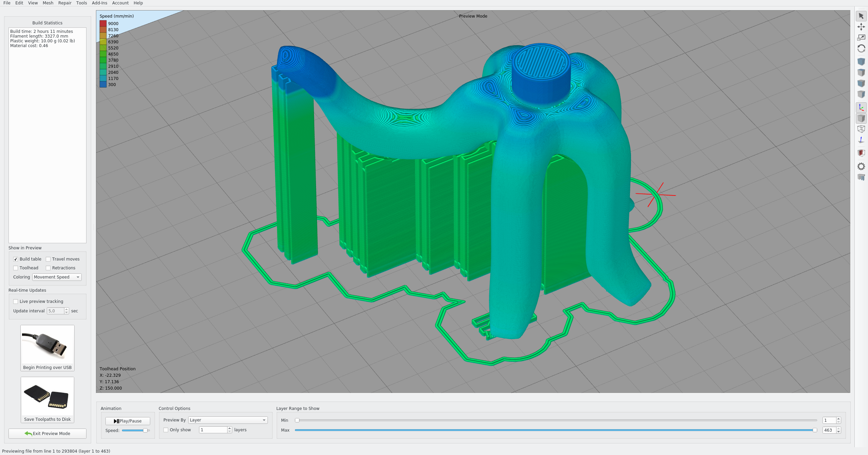Click the blue 300 speed legend swatch
The image size is (868, 455).
click(103, 85)
